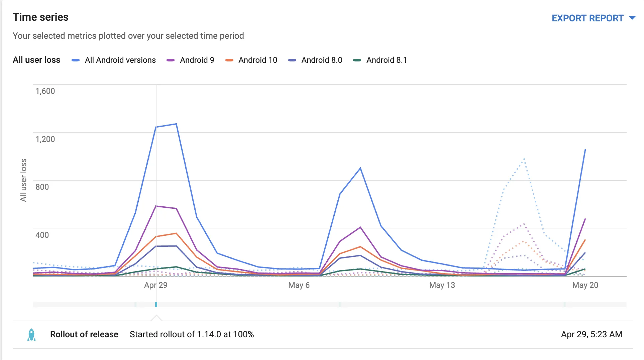Toggle the All Android versions legend item
The width and height of the screenshot is (644, 360).
pyautogui.click(x=114, y=60)
